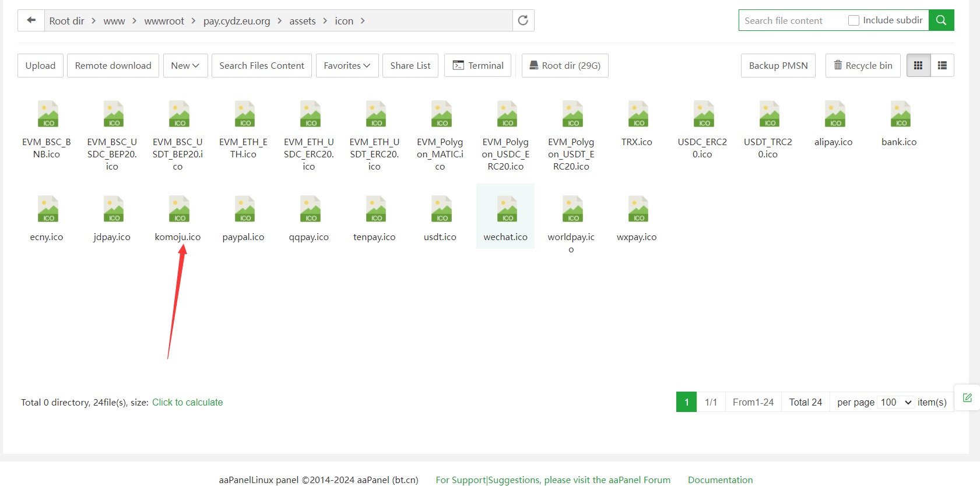Select the tenpay.ico file icon

click(x=375, y=209)
